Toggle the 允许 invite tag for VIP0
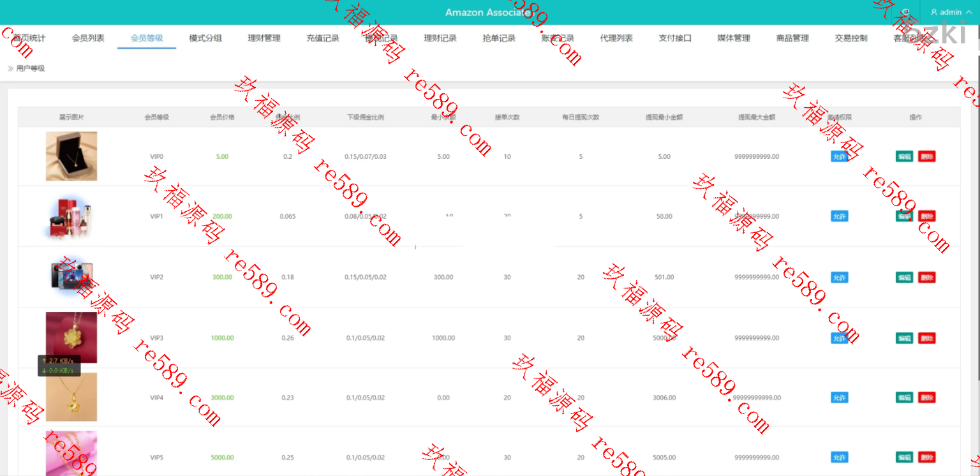Viewport: 980px width, 476px height. pyautogui.click(x=840, y=156)
